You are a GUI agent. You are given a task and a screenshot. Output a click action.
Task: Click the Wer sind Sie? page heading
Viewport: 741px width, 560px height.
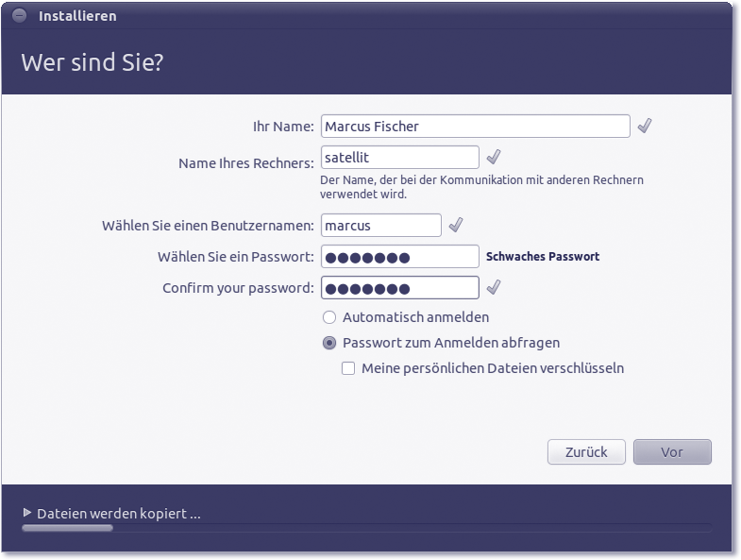tap(93, 63)
